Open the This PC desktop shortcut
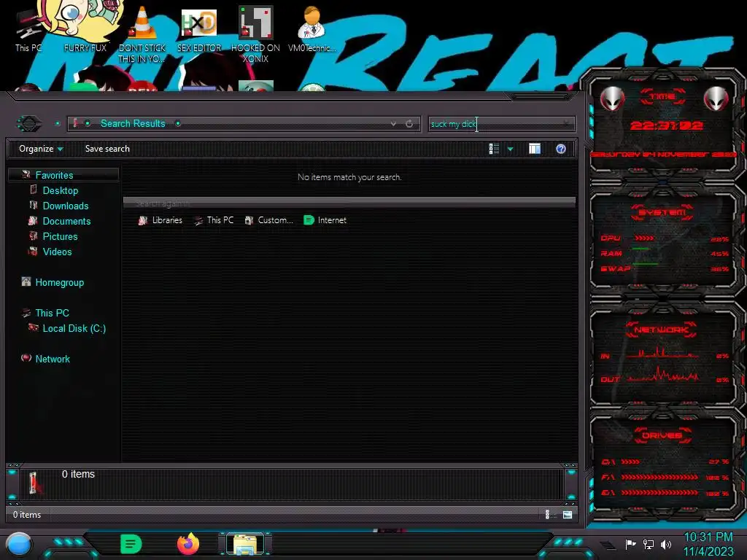Viewport: 747px width, 560px height. click(x=28, y=31)
